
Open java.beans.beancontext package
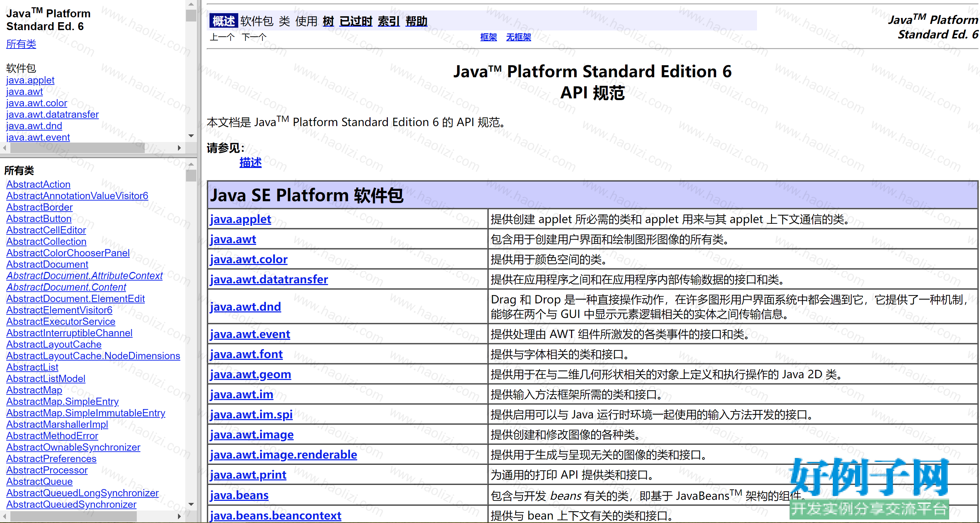[275, 515]
